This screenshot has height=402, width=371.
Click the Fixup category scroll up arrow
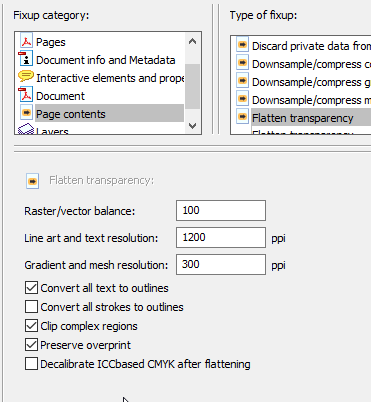click(x=192, y=41)
